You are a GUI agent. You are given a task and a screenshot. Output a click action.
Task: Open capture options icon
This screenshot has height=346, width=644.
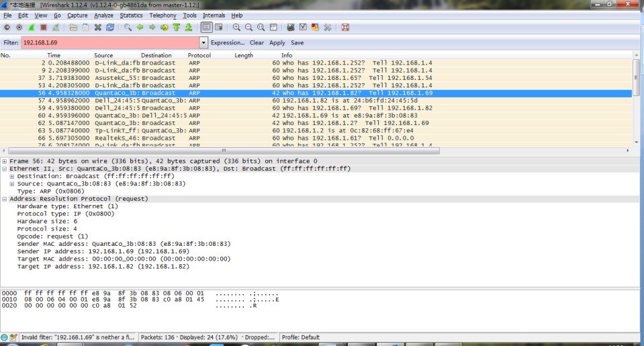coord(19,28)
